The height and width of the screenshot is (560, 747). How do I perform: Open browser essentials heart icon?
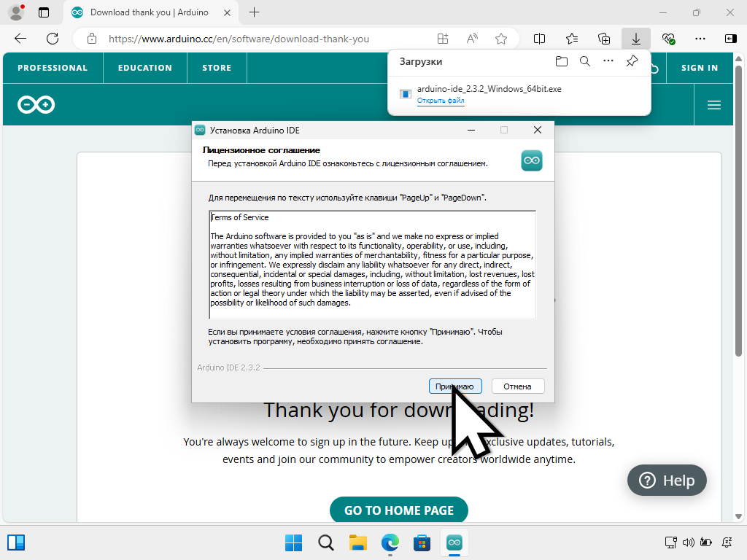coord(668,39)
